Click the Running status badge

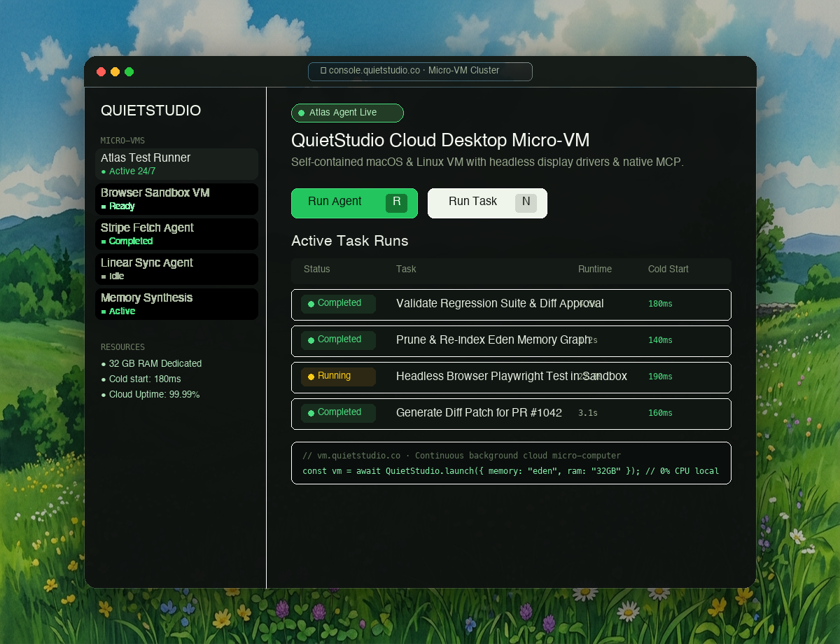coord(338,377)
